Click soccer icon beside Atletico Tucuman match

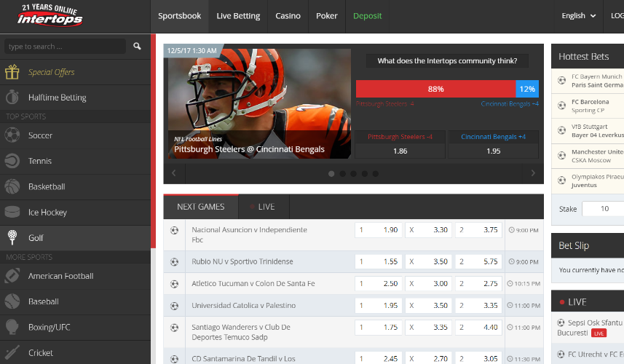click(174, 284)
